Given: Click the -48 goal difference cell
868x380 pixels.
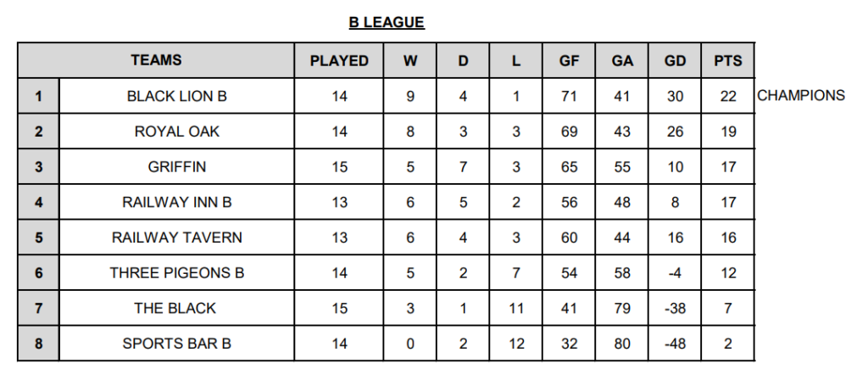Looking at the screenshot, I should 675,344.
